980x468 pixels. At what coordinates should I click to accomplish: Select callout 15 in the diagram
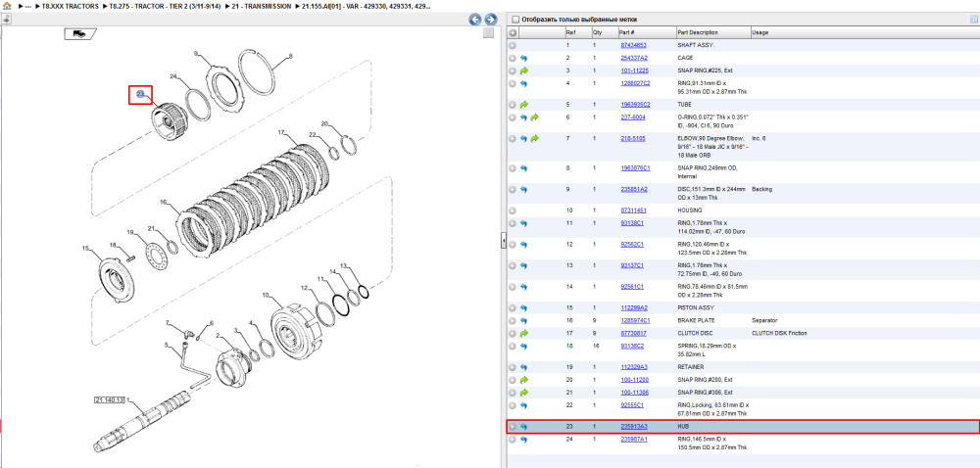pyautogui.click(x=86, y=249)
